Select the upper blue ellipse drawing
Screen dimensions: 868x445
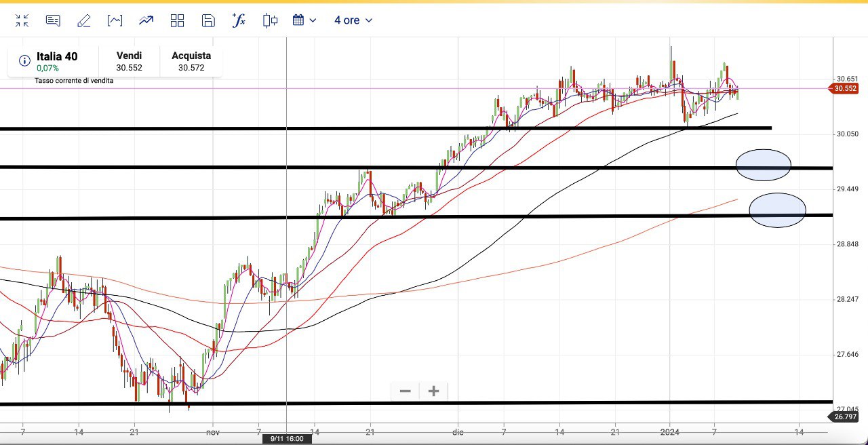point(764,165)
